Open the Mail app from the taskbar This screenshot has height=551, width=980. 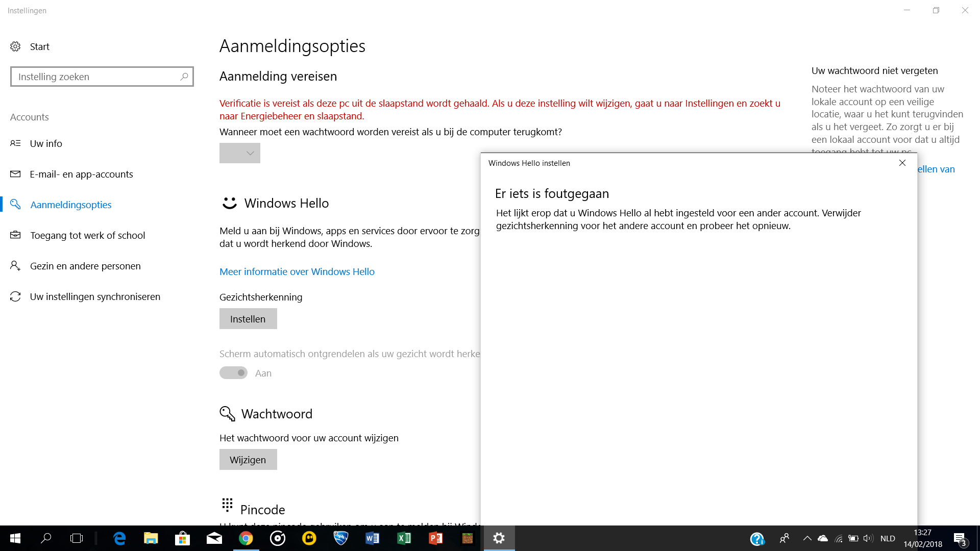click(214, 538)
